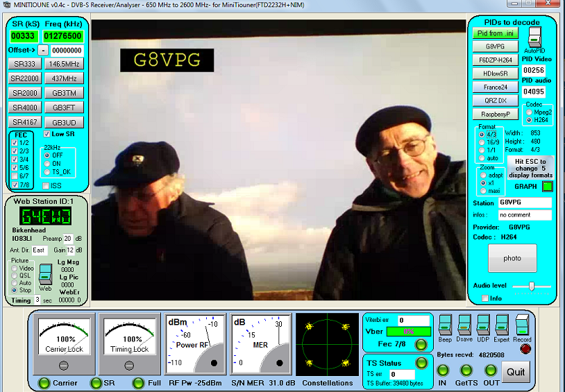Set 22kHz to ON
Screen dimensions: 565x392
tap(47, 164)
